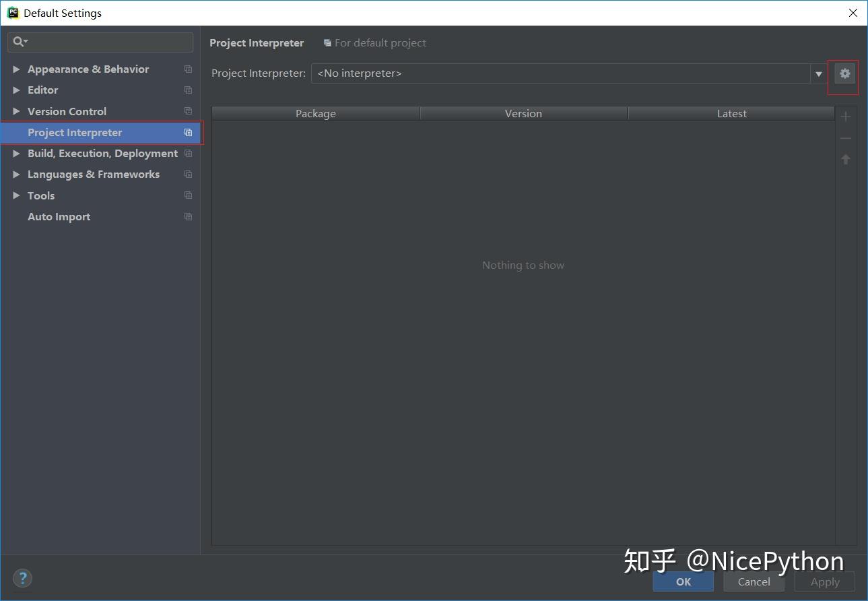Click copy icon beside Appearance & Behavior
This screenshot has height=601, width=868.
tap(188, 69)
